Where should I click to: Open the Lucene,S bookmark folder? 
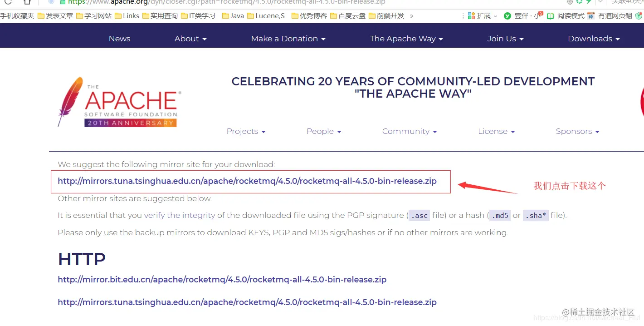[x=266, y=15]
